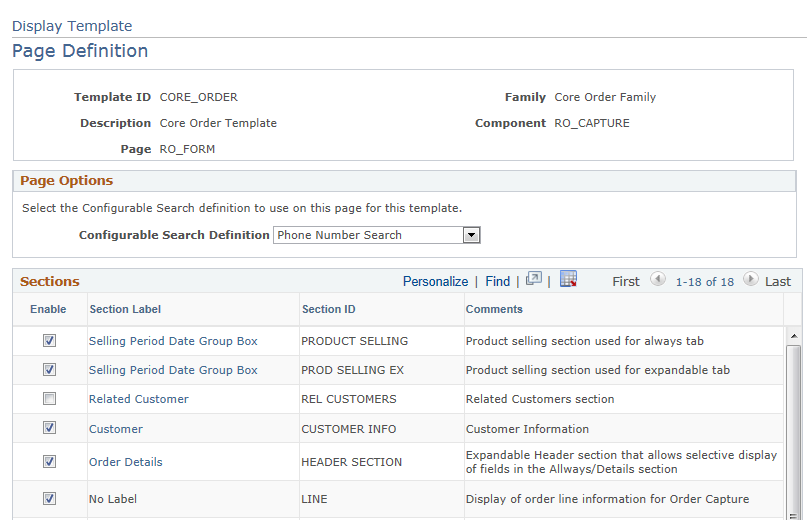Click the Display Template heading
This screenshot has height=520, width=807.
click(x=72, y=26)
